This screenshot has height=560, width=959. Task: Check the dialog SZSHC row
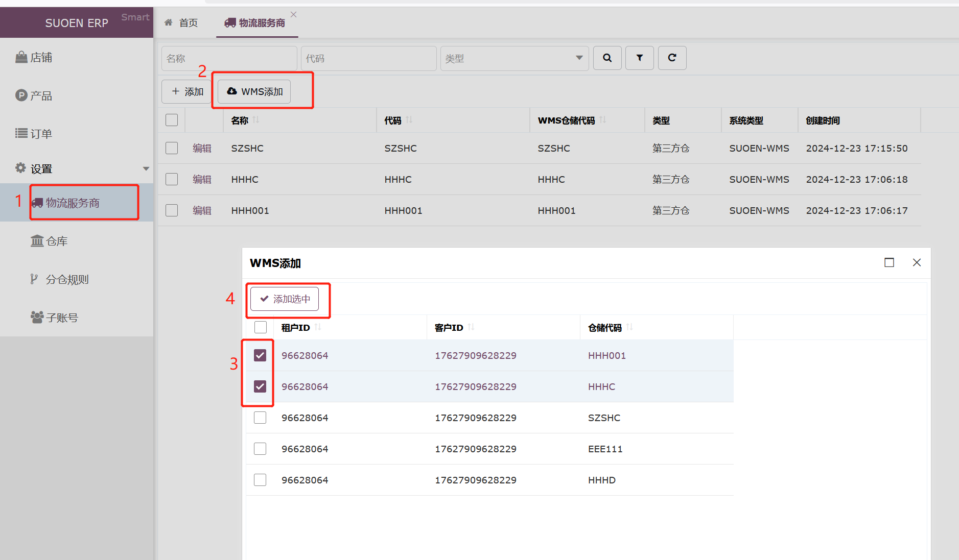tap(260, 418)
